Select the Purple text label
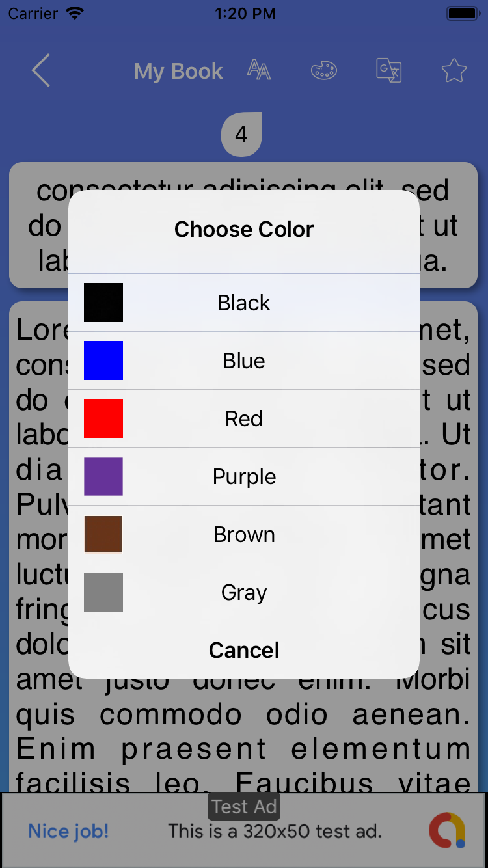Viewport: 488px width, 868px height. 244,476
